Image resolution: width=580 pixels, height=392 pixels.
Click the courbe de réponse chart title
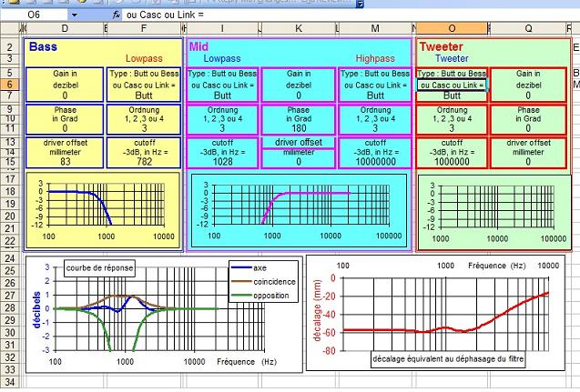click(99, 268)
